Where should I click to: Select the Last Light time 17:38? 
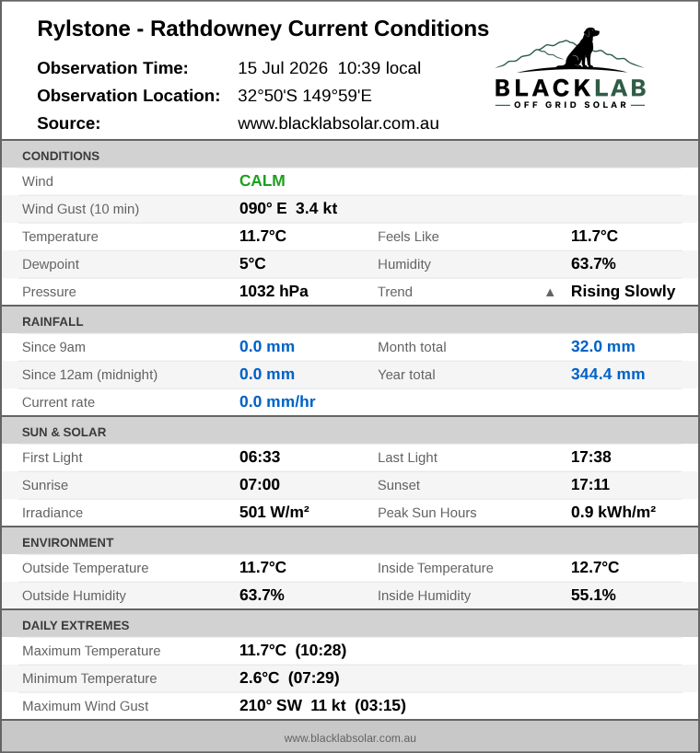[591, 457]
